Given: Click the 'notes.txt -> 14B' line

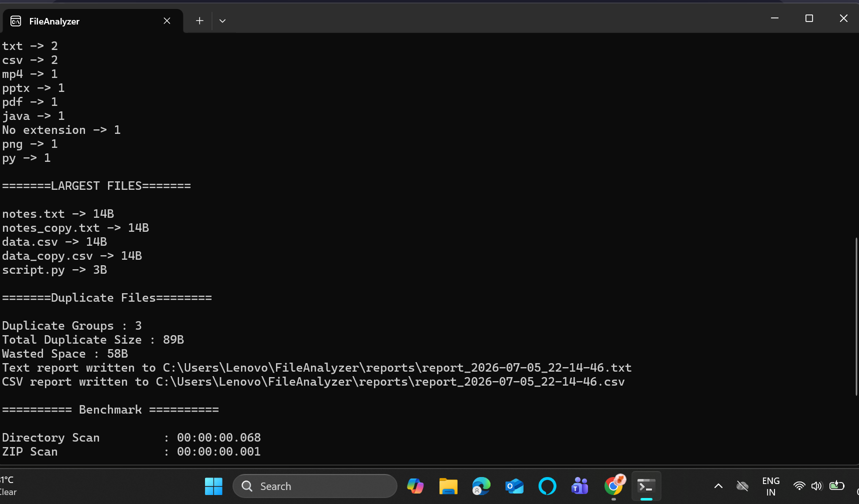Looking at the screenshot, I should [x=58, y=214].
